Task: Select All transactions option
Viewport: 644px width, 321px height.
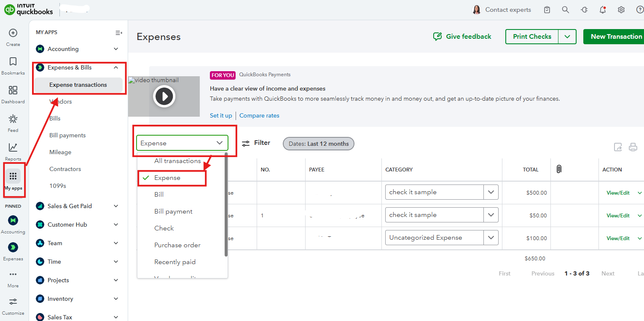Action: [x=177, y=161]
